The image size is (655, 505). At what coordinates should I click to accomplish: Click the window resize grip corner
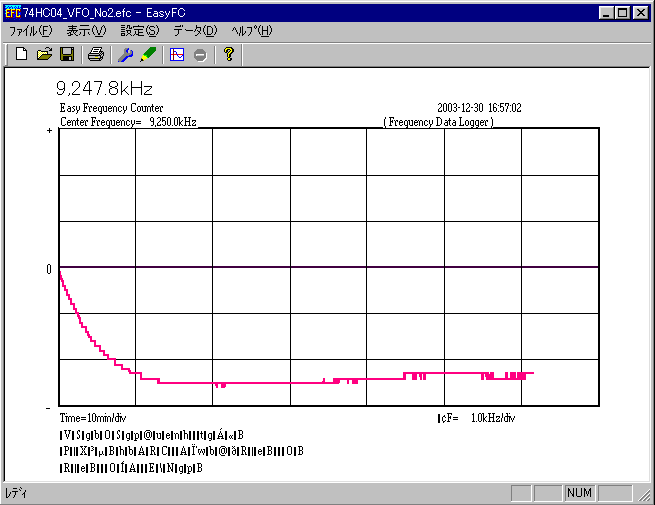pos(645,494)
